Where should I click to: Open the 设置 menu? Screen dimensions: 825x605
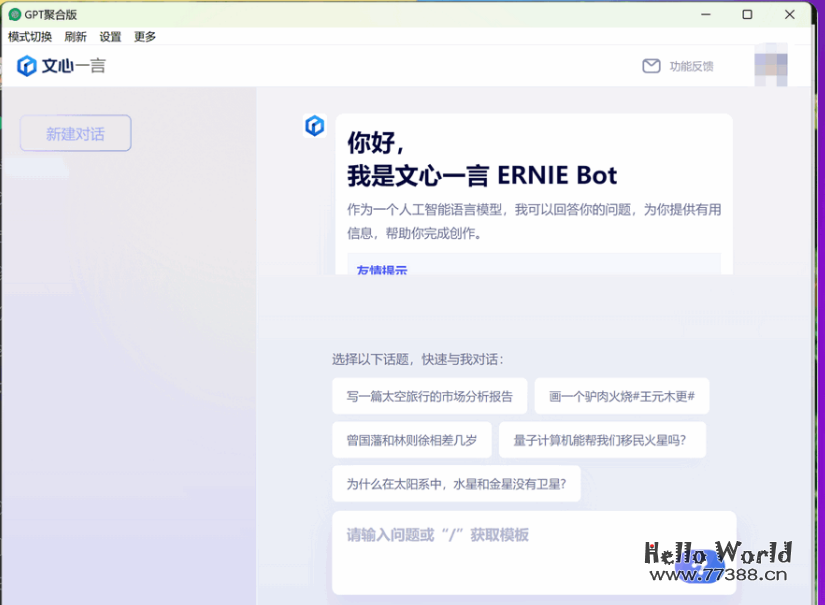pos(109,36)
